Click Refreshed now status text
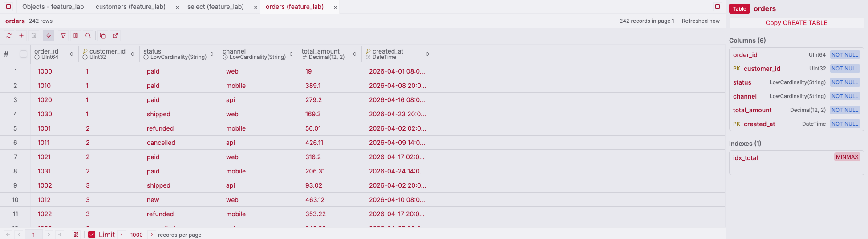Screen dimensions: 868x239 click(x=701, y=21)
